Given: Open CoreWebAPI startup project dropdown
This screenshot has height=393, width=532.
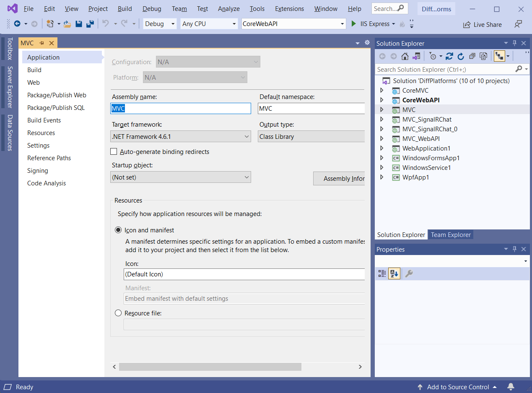Looking at the screenshot, I should [294, 24].
